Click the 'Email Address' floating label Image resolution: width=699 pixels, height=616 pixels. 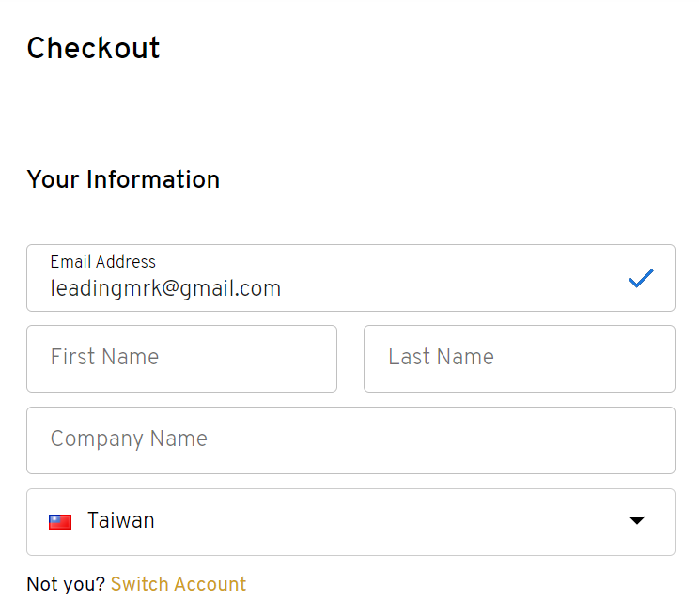[103, 262]
